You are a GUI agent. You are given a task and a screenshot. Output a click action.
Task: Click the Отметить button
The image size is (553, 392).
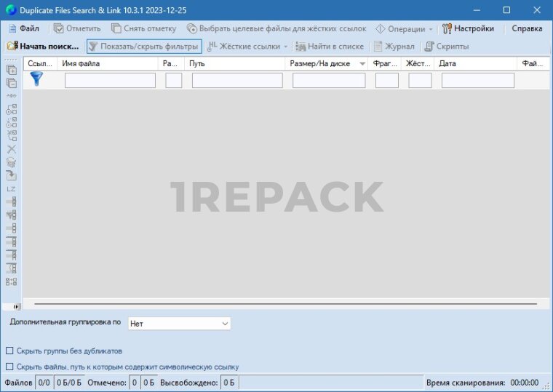pos(77,29)
